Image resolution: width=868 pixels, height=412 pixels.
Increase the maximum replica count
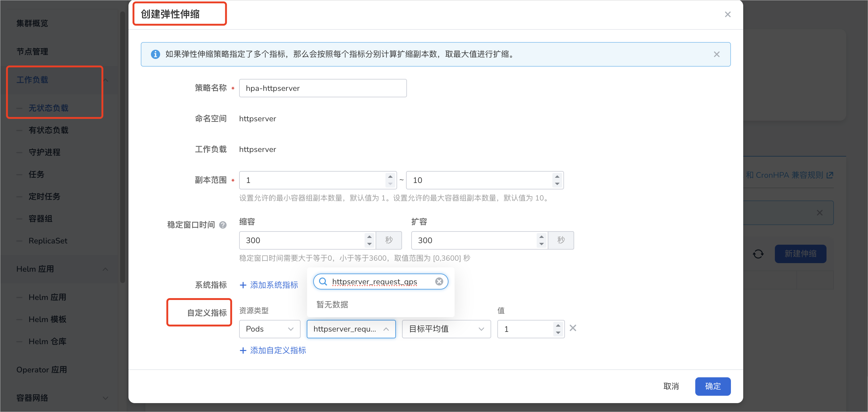point(557,177)
